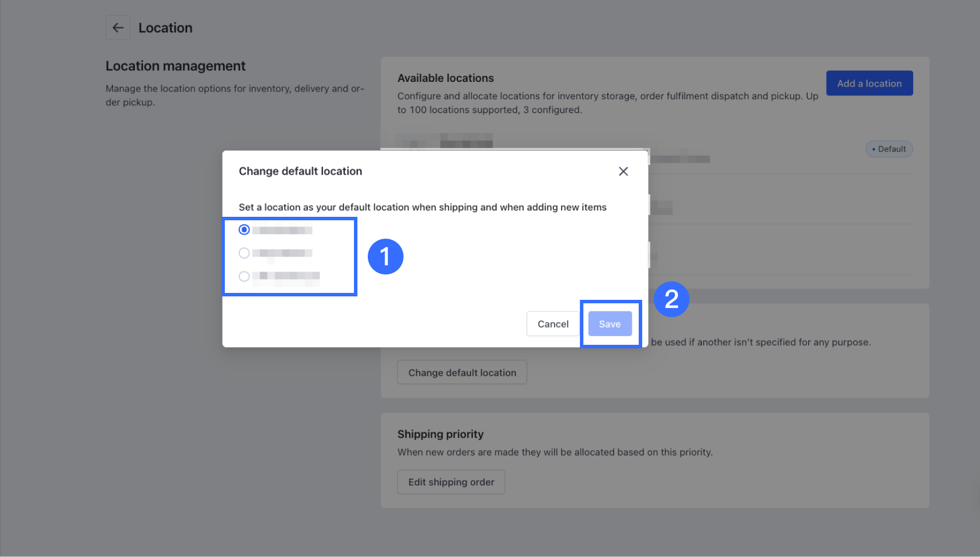Click the Default badge on first location
This screenshot has height=557, width=980.
[889, 149]
